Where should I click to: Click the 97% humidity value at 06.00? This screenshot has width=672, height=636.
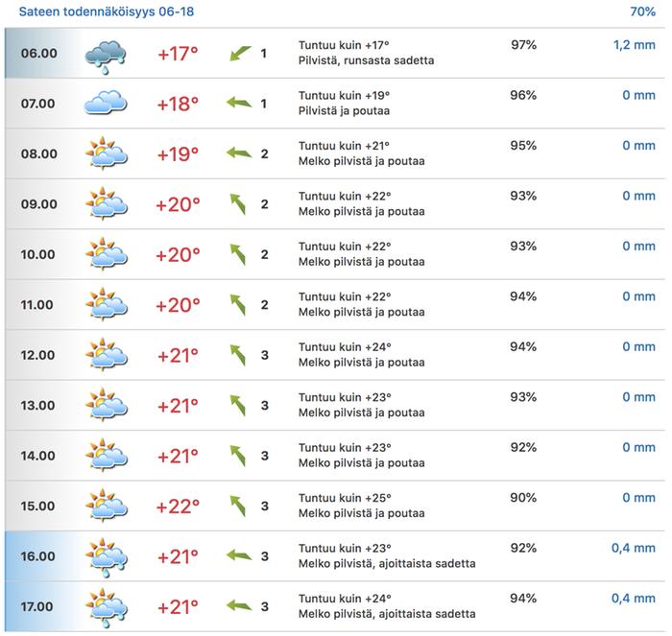coord(523,45)
